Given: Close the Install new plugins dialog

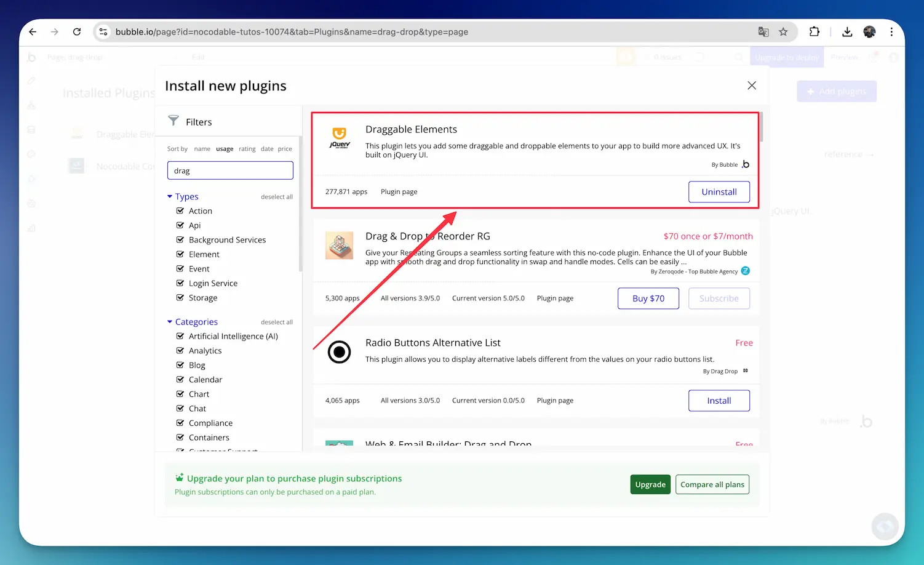Looking at the screenshot, I should 752,86.
